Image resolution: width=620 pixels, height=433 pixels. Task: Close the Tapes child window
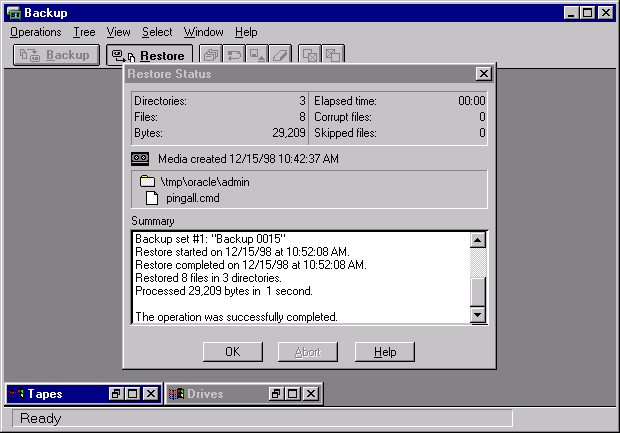151,394
